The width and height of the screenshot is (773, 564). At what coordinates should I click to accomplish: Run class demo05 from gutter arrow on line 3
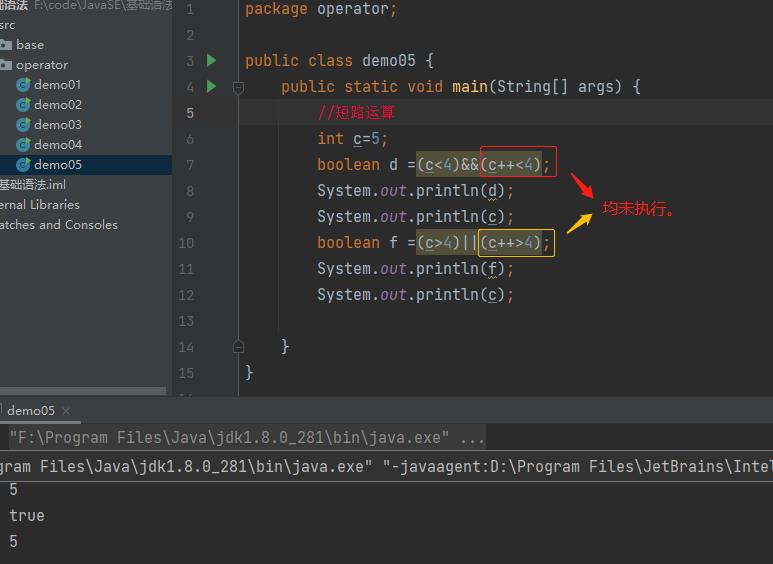pos(211,60)
